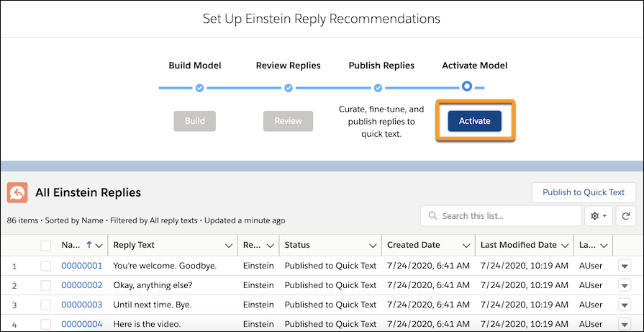The image size is (644, 332).
Task: Open Last Modified Date column dropdown
Action: click(565, 246)
